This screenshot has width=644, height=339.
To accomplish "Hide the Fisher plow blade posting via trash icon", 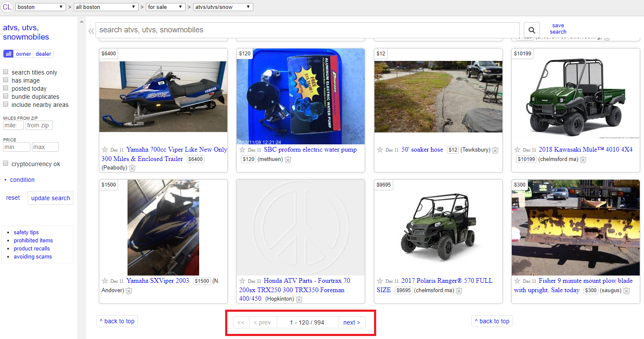I will [627, 290].
